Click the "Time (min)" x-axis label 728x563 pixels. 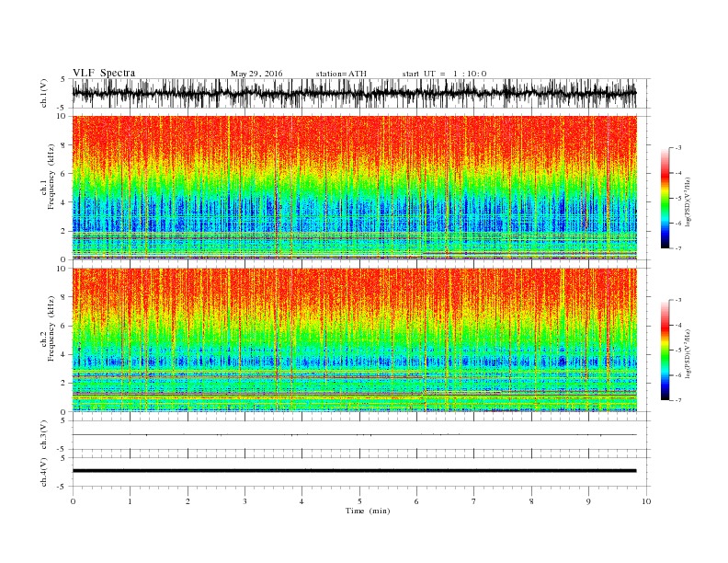pos(368,511)
